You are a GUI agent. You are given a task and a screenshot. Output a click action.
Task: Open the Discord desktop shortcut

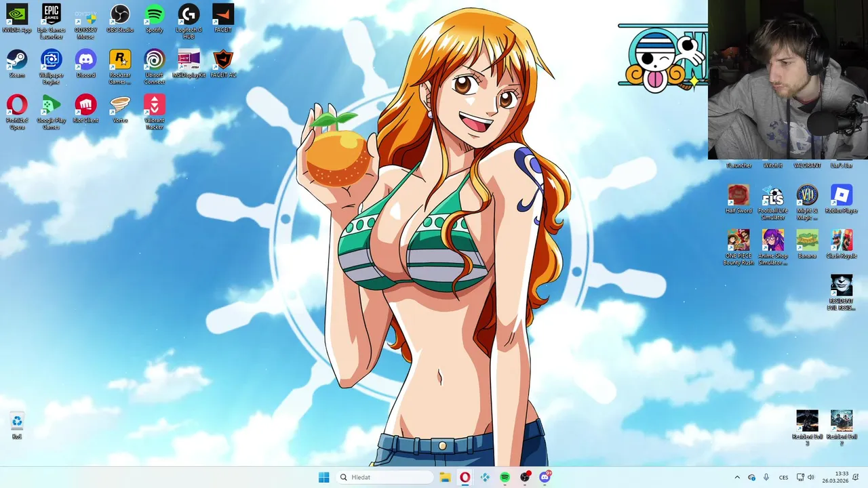tap(85, 64)
